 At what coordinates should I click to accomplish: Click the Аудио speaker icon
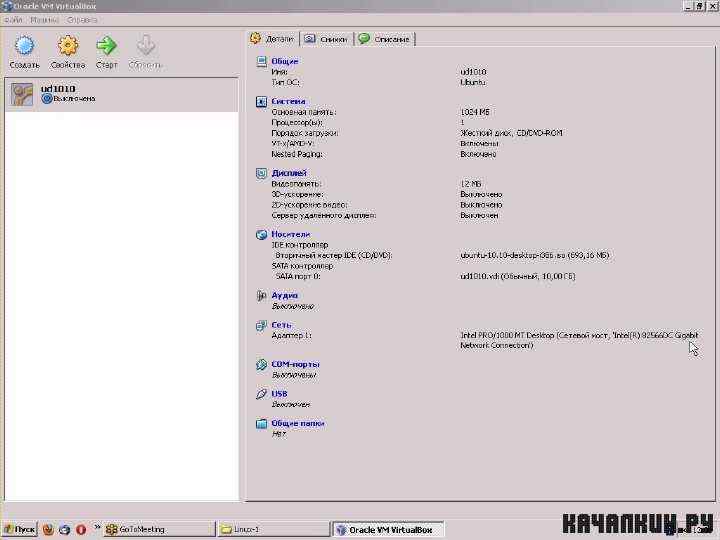coord(261,296)
